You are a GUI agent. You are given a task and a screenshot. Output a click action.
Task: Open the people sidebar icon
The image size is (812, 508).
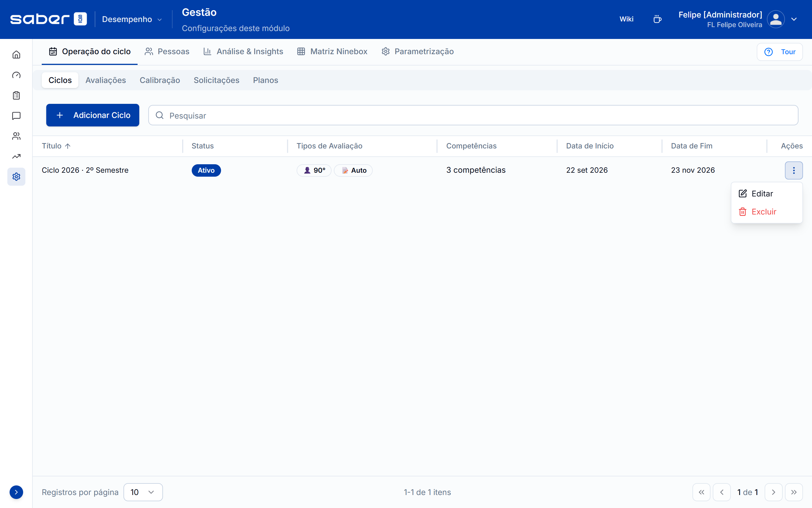pos(16,136)
